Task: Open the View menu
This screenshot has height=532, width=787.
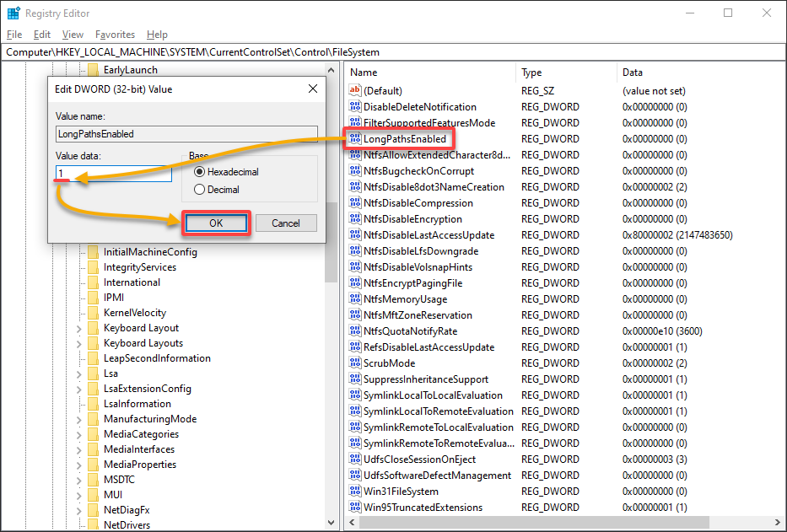Action: pyautogui.click(x=73, y=34)
